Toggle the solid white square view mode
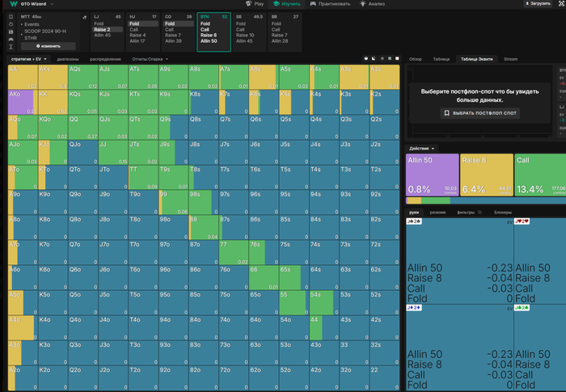Image resolution: width=566 pixels, height=392 pixels. pyautogui.click(x=396, y=59)
